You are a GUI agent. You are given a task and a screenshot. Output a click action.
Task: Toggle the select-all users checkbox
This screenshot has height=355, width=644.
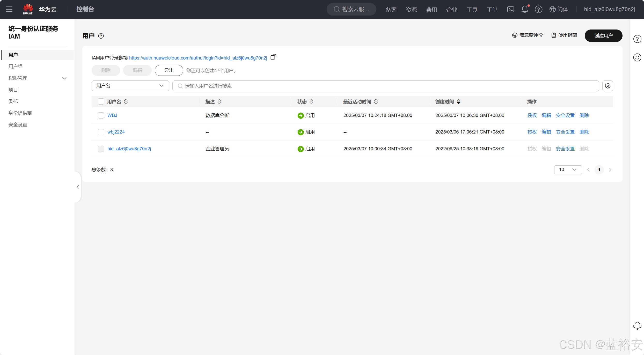tap(101, 101)
